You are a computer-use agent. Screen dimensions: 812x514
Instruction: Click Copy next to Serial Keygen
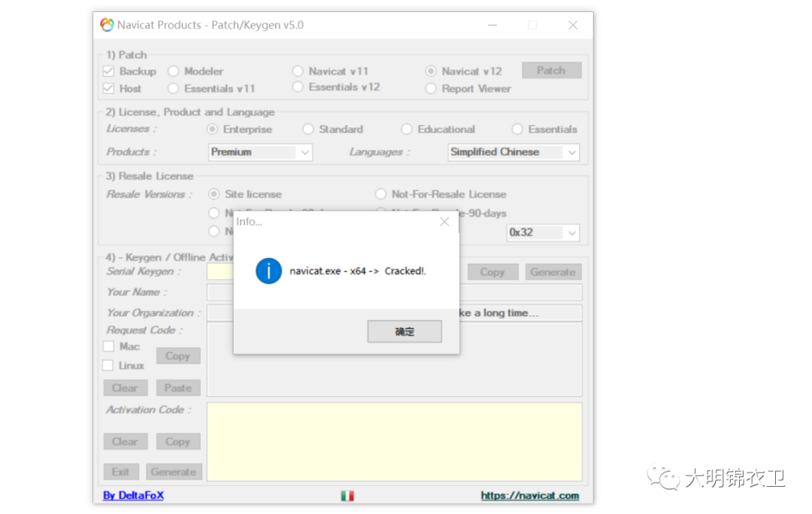click(x=492, y=272)
